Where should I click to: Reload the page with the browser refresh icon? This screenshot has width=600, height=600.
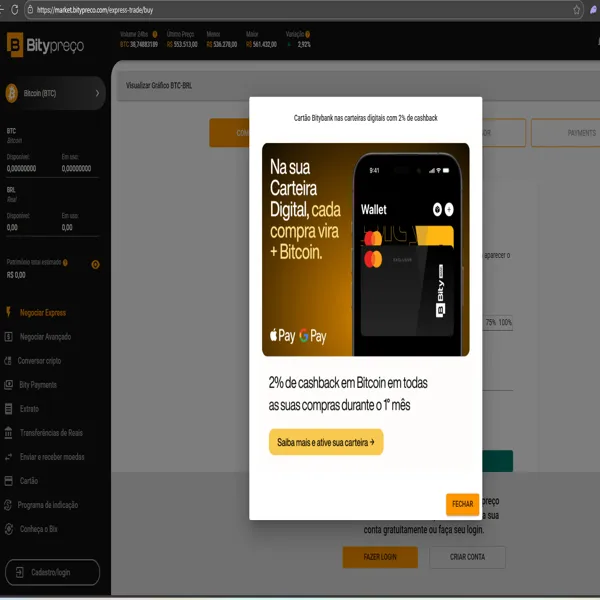[15, 10]
